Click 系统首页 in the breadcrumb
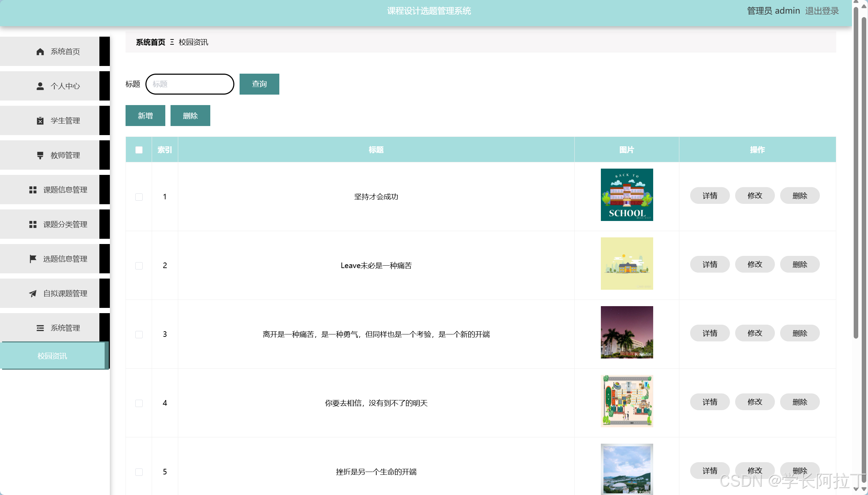The height and width of the screenshot is (495, 868). pos(150,42)
